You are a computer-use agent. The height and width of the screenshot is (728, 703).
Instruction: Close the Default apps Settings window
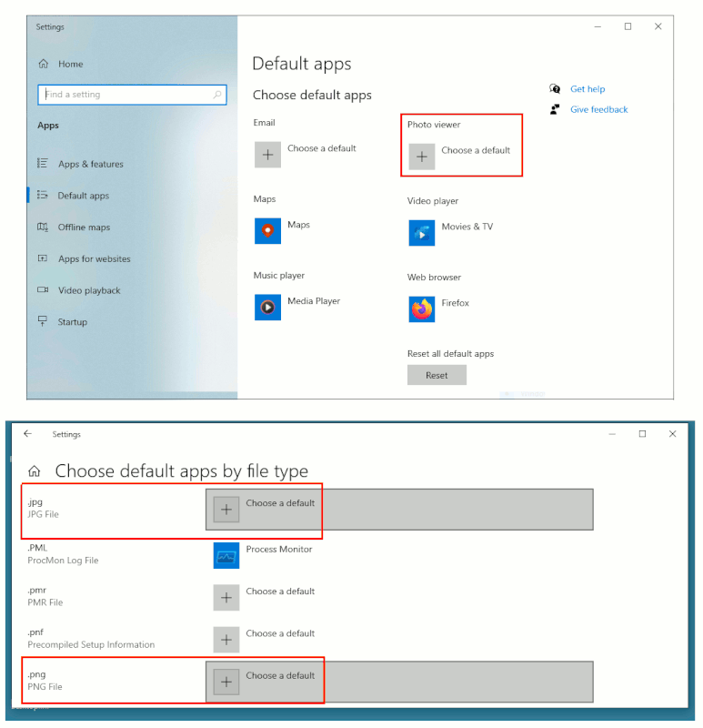point(658,26)
